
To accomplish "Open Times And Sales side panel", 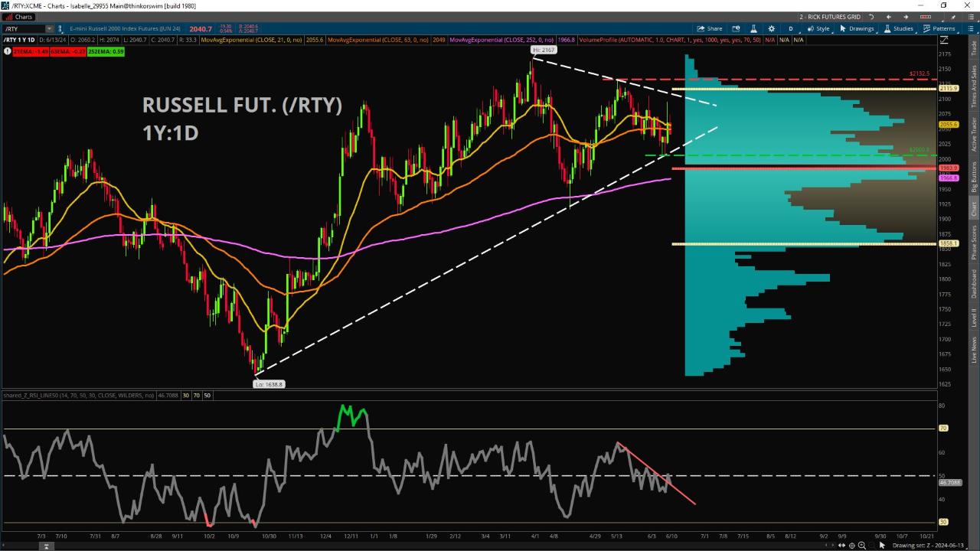I will click(974, 84).
